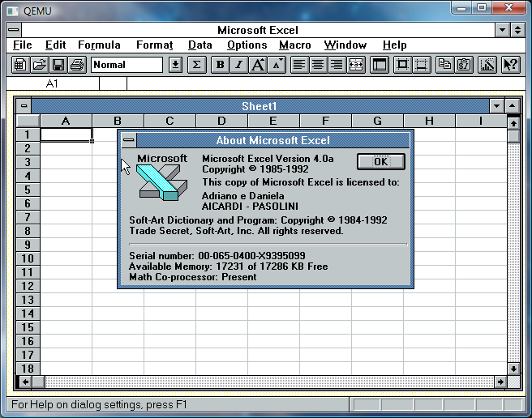Click the Help pointer question icon
This screenshot has width=532, height=418.
pyautogui.click(x=511, y=65)
